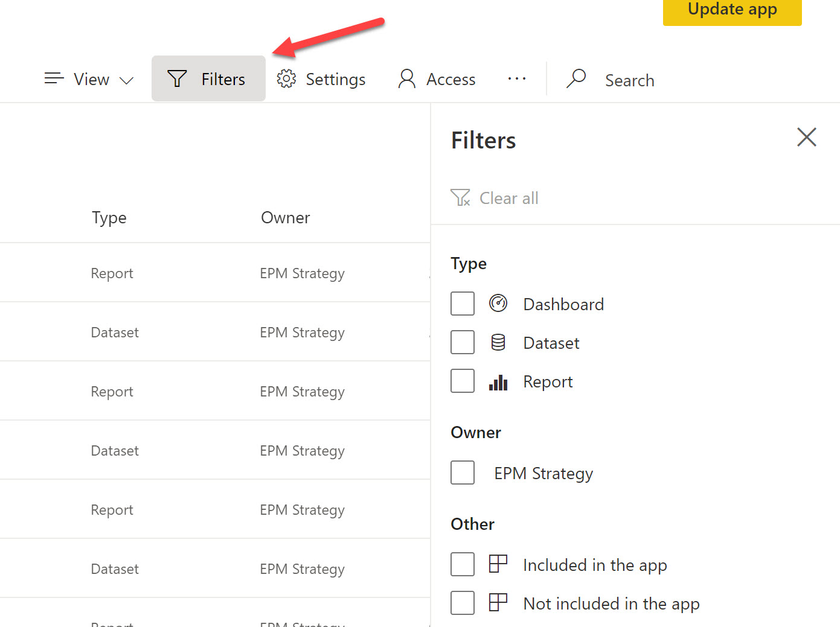The width and height of the screenshot is (840, 627).
Task: Click the Not included in the app label
Action: pyautogui.click(x=612, y=603)
